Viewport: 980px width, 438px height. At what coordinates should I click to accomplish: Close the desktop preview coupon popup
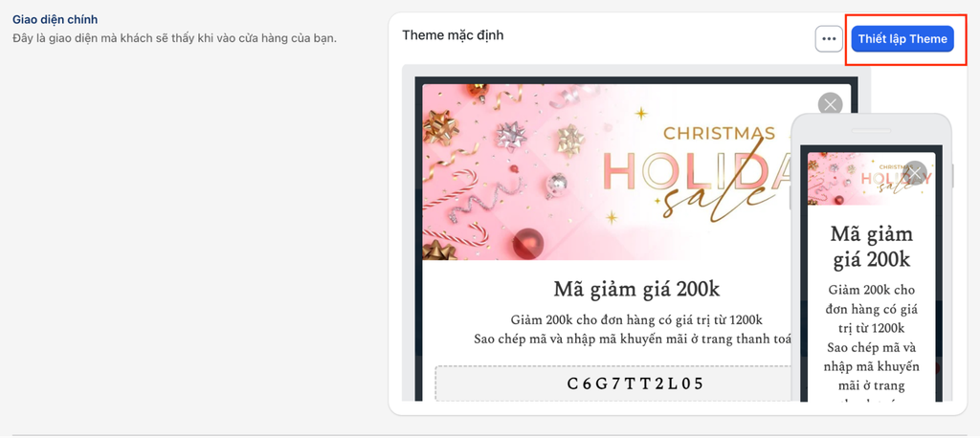click(x=830, y=105)
